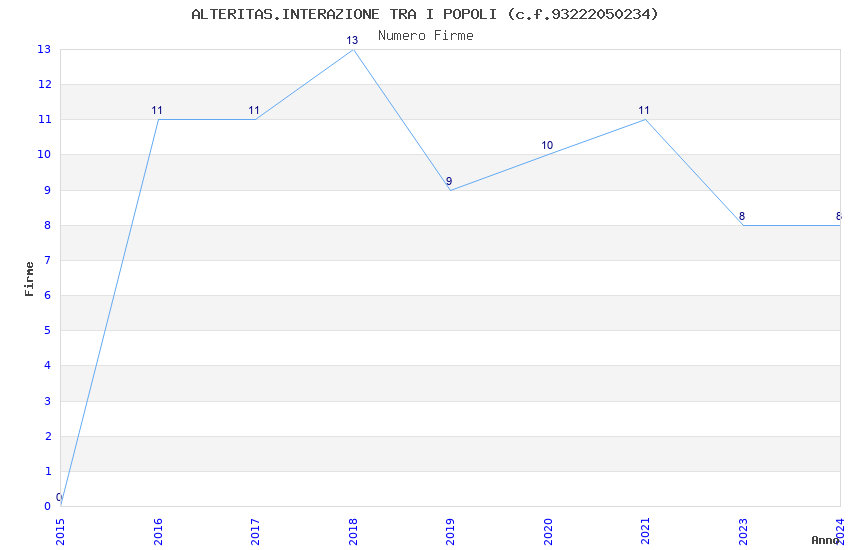This screenshot has height=550, width=850.
Task: Click the y-axis tick label 5
Action: (x=48, y=330)
